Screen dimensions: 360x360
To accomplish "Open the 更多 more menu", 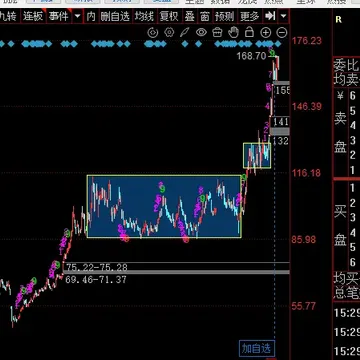I will [x=249, y=16].
